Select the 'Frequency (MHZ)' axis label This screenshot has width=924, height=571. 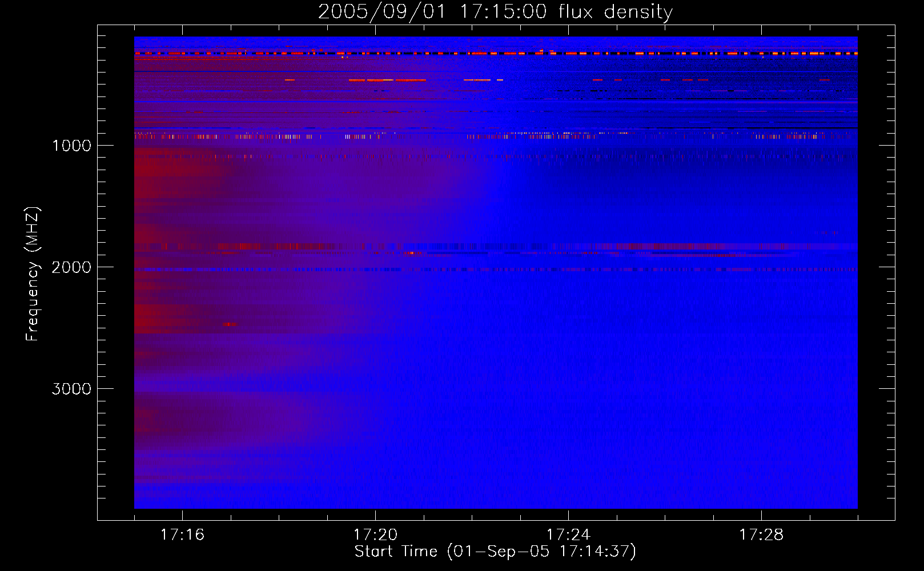click(33, 274)
